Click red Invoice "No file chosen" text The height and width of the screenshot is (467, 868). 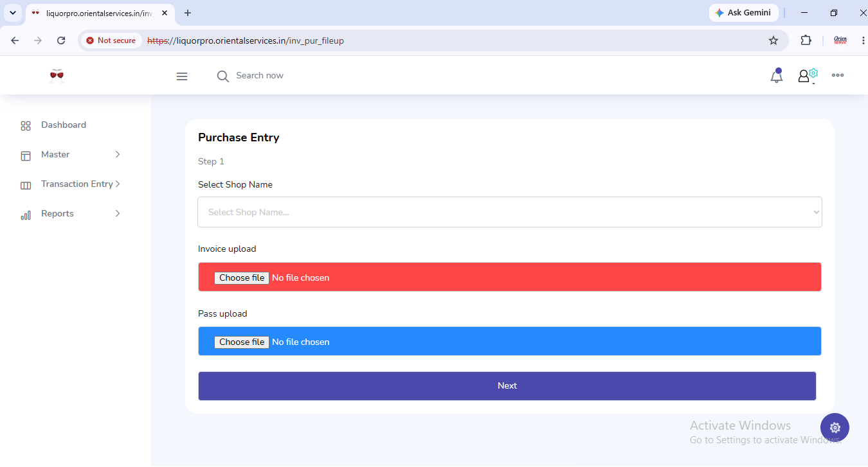[300, 278]
